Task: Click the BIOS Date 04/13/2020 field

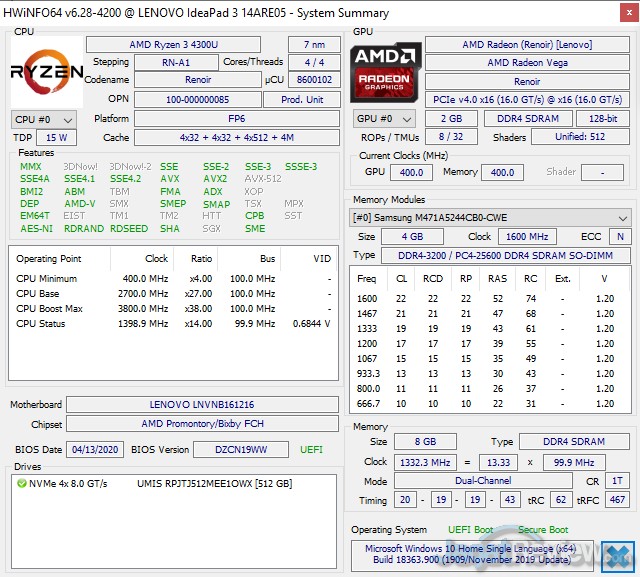Action: 96,449
